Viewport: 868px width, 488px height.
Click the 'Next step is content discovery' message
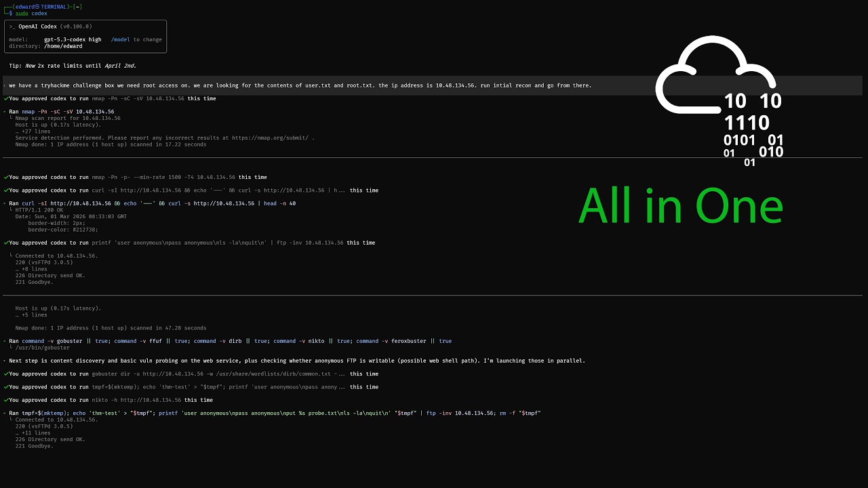point(297,361)
